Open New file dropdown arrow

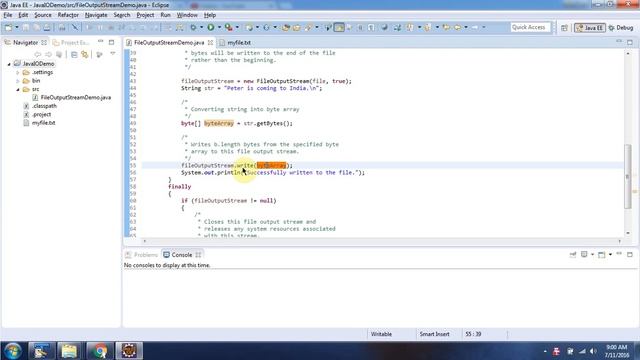pyautogui.click(x=17, y=27)
